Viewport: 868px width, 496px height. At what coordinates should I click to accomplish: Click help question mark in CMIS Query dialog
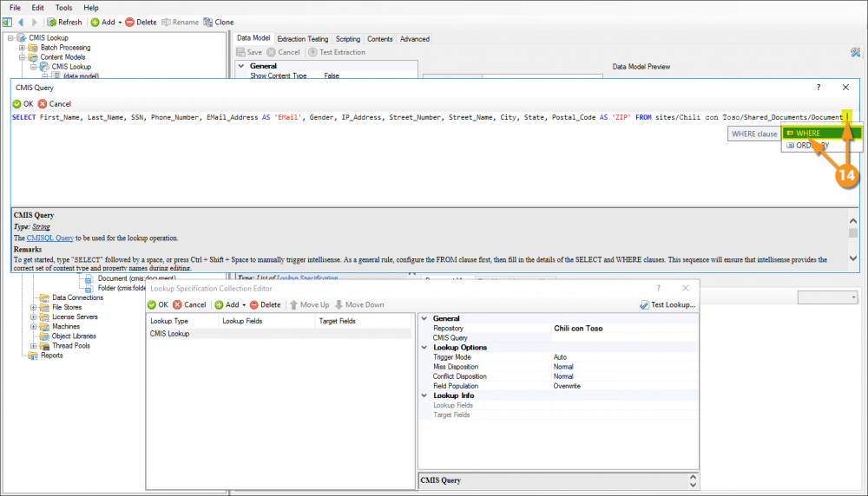coord(819,88)
